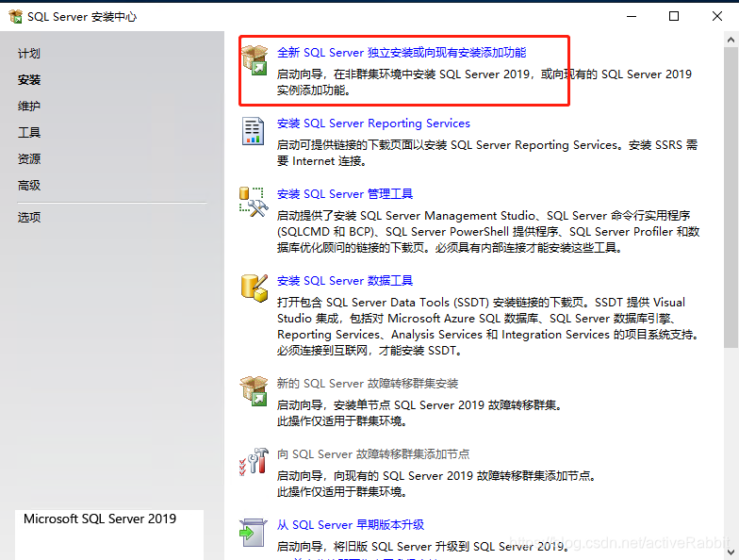
Task: Click the management tools hammer-wrench icon
Action: (254, 202)
